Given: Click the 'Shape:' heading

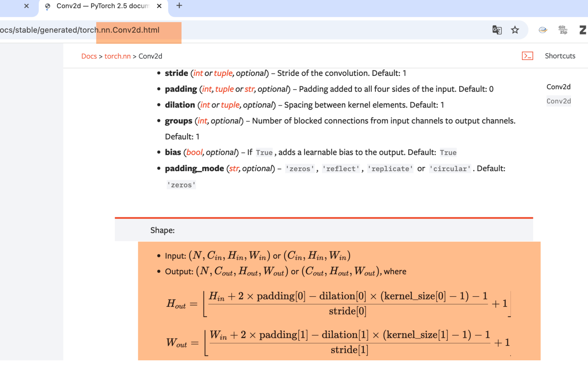Looking at the screenshot, I should point(162,230).
